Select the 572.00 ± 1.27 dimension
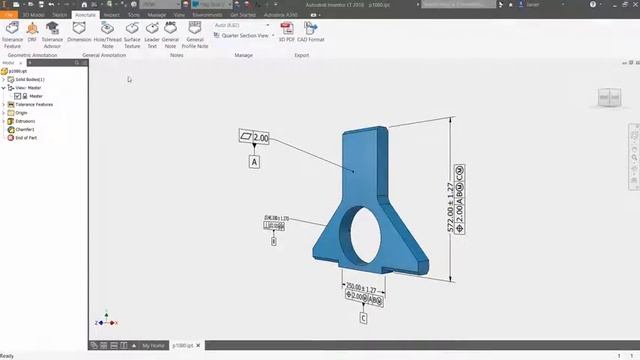This screenshot has height=360, width=640. 450,207
